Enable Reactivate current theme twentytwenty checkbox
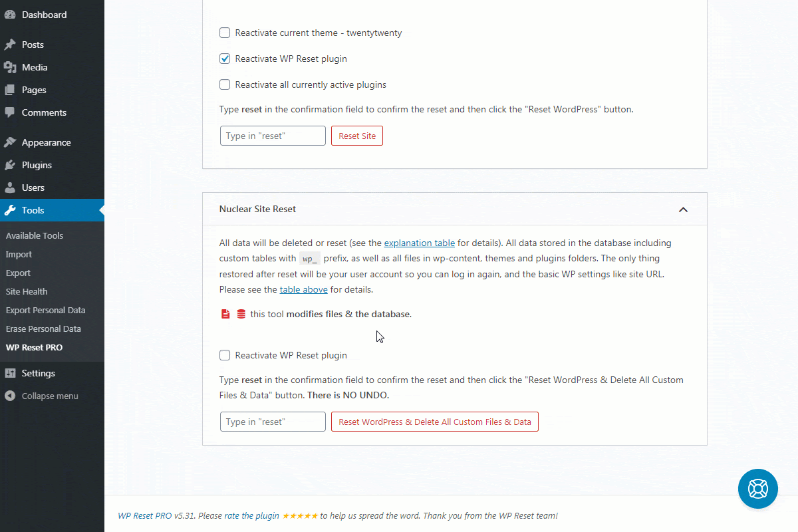798x532 pixels. [225, 33]
